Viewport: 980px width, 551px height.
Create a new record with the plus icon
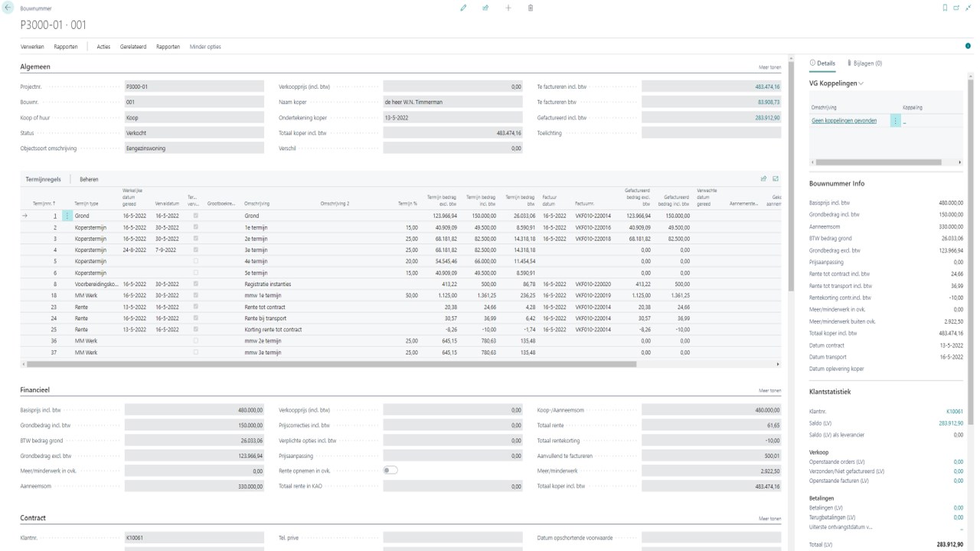tap(508, 8)
